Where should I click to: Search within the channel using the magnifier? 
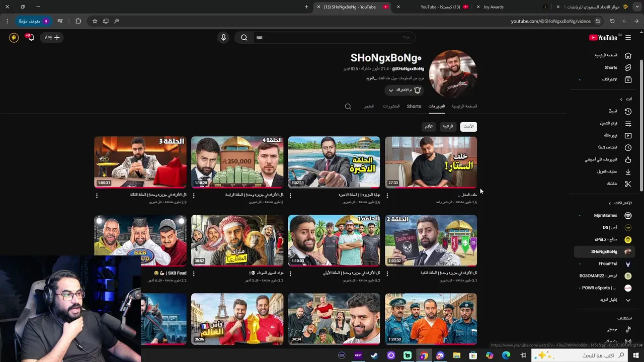click(348, 107)
